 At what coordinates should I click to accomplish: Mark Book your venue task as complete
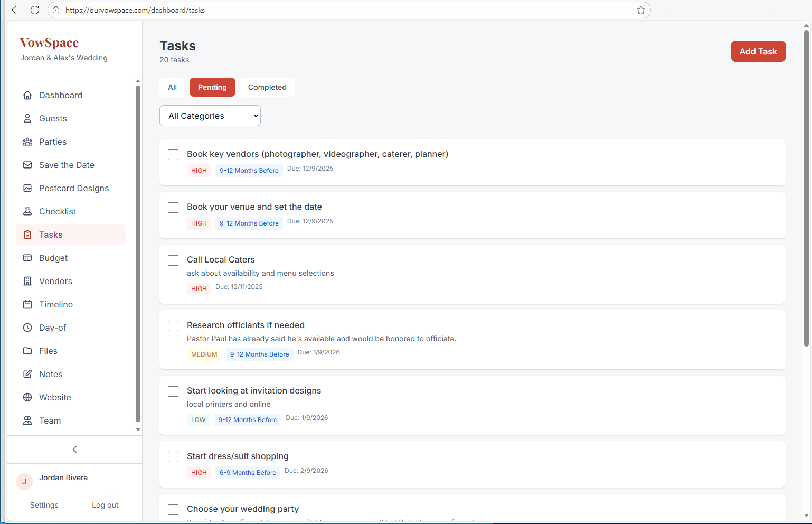(x=173, y=207)
